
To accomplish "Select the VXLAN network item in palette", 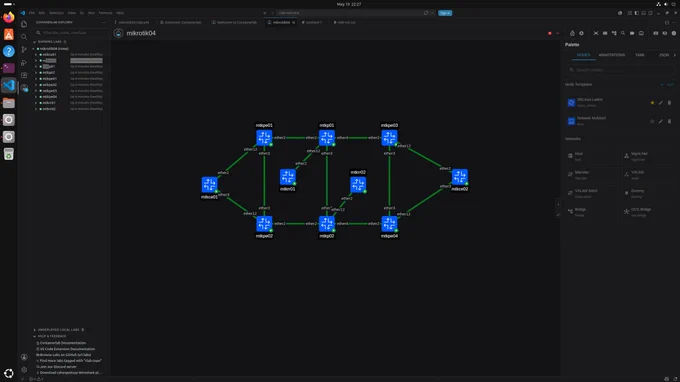I will [x=648, y=174].
